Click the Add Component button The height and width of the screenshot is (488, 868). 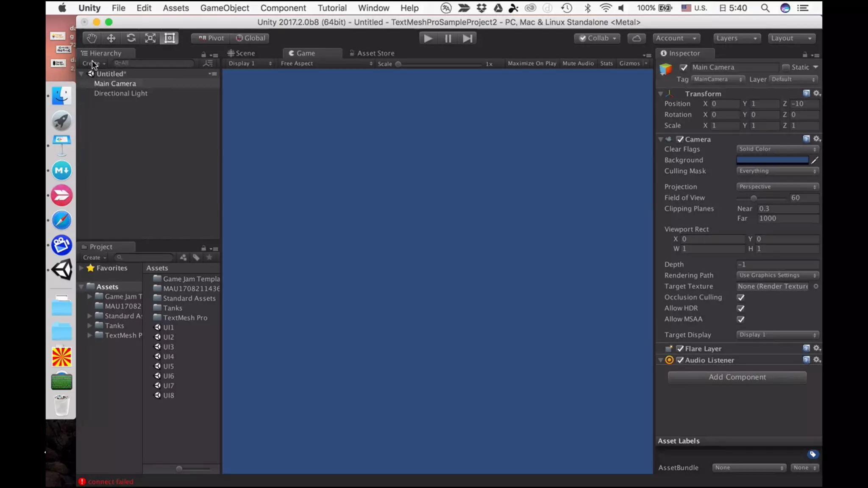click(737, 377)
